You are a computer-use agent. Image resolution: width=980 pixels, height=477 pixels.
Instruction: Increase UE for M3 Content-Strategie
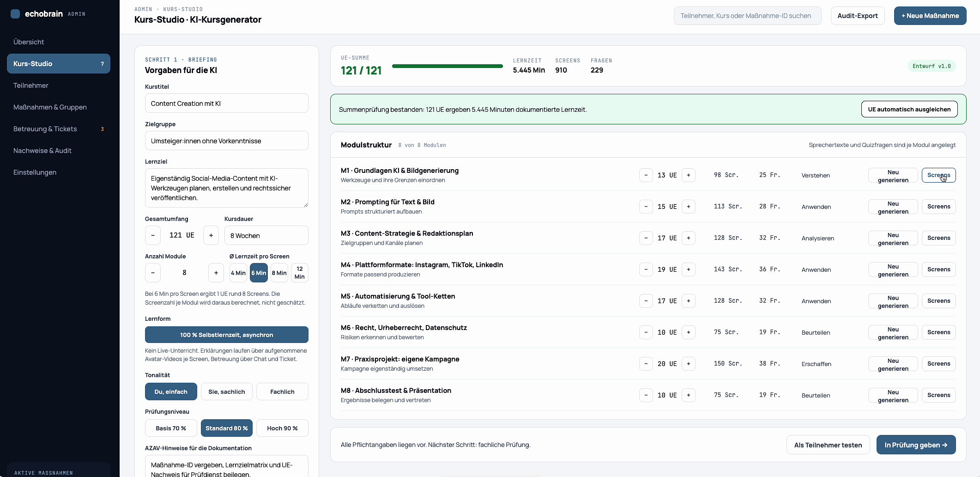pyautogui.click(x=689, y=238)
